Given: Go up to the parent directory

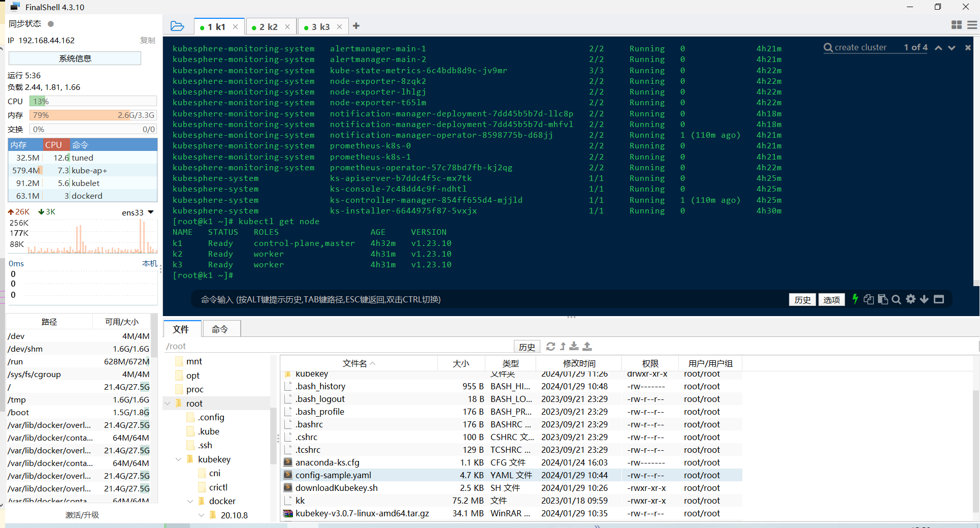Looking at the screenshot, I should 563,347.
